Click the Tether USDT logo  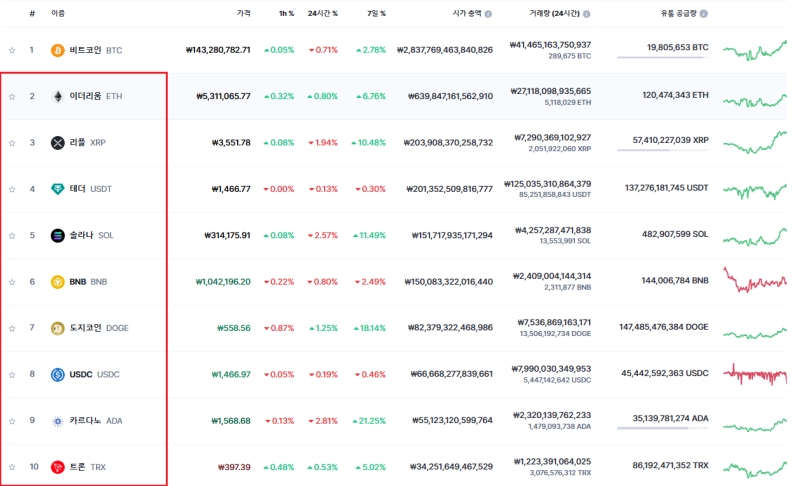coord(58,189)
